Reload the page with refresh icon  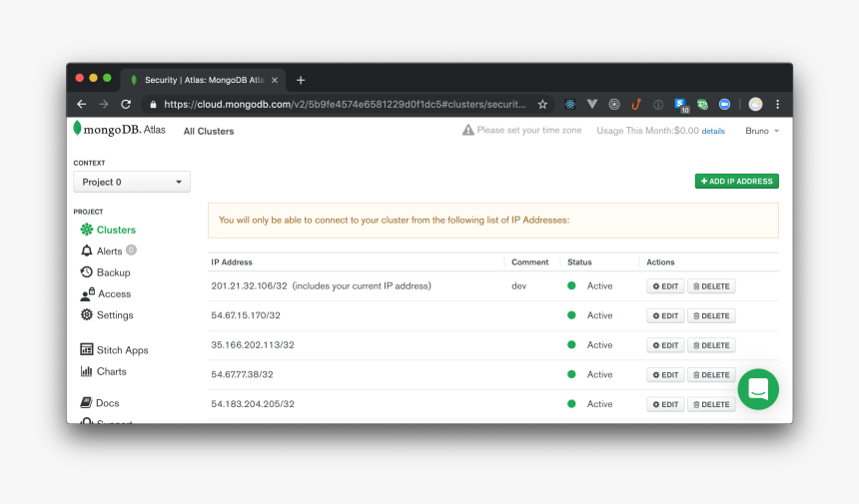(126, 104)
